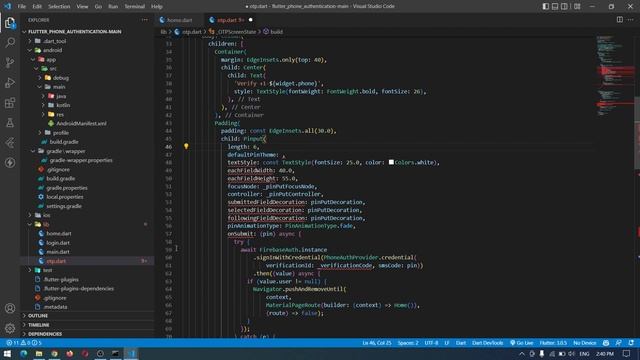This screenshot has height=360, width=640.
Task: Click the white Colors.white color swatch
Action: pos(391,162)
